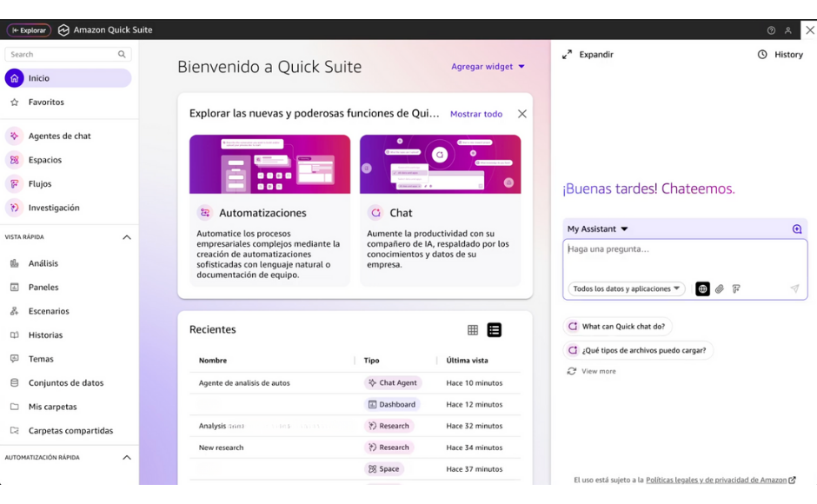Viewport: 817px width, 504px height.
Task: Switch Recientes to grid view
Action: click(x=473, y=330)
